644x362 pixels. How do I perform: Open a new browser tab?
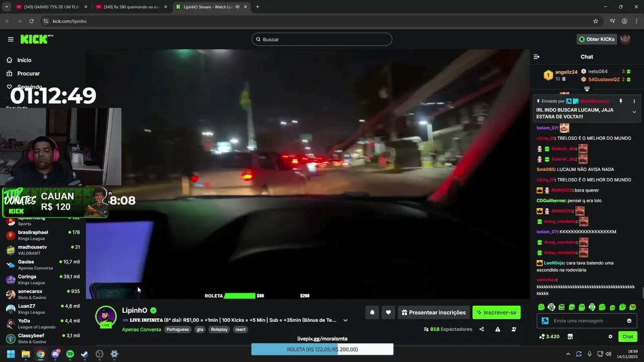coord(258,7)
